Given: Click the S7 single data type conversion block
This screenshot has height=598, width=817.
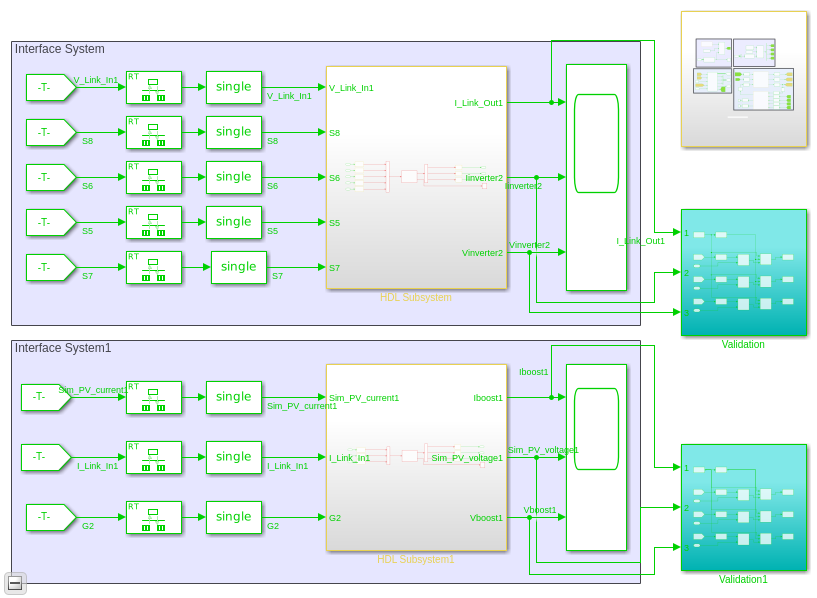Looking at the screenshot, I should coord(239,267).
